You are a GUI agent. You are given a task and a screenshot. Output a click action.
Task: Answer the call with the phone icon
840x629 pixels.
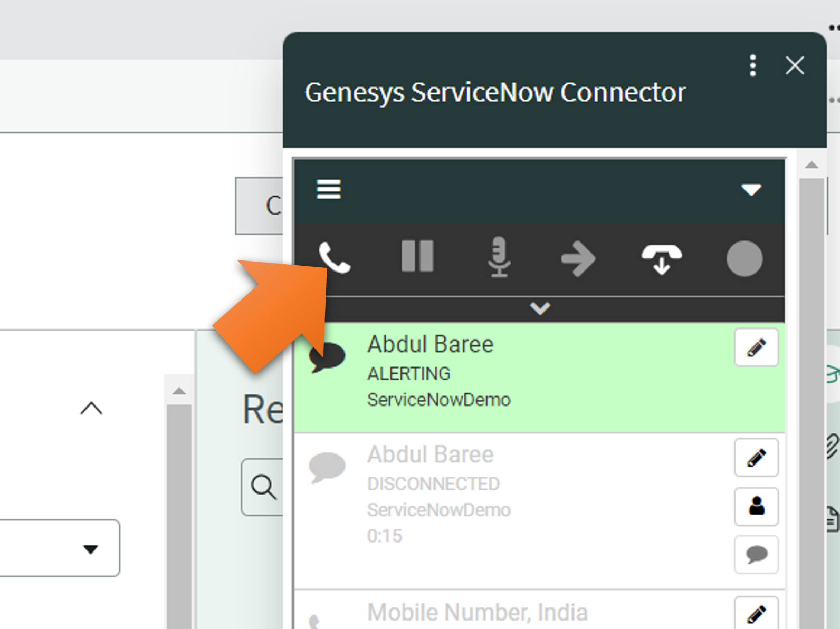(335, 258)
